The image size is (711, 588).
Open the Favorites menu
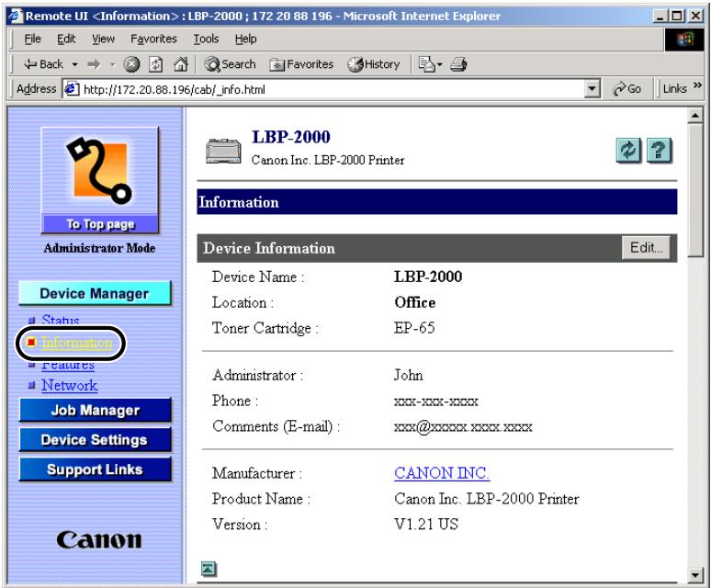coord(153,39)
